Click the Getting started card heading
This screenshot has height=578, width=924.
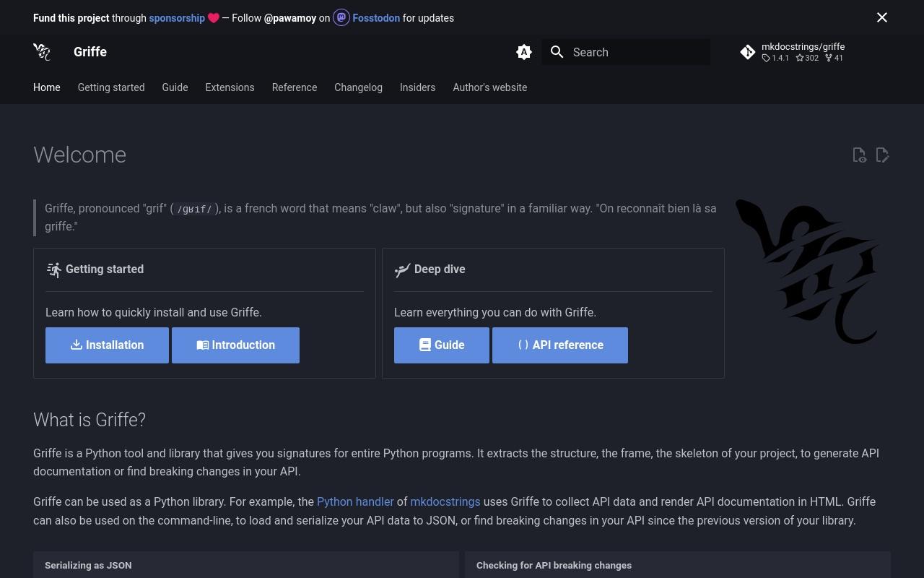click(105, 269)
